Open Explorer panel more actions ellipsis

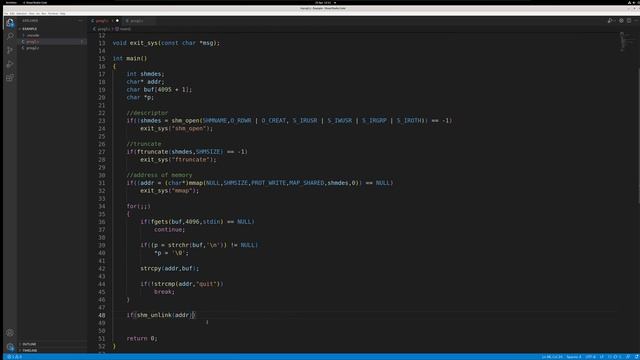point(81,20)
